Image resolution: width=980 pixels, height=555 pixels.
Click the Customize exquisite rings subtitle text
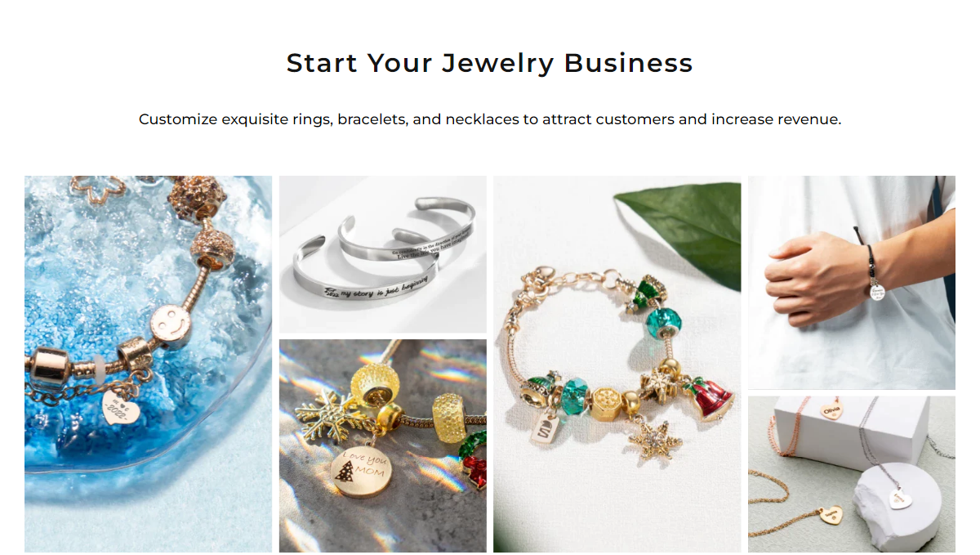click(489, 119)
